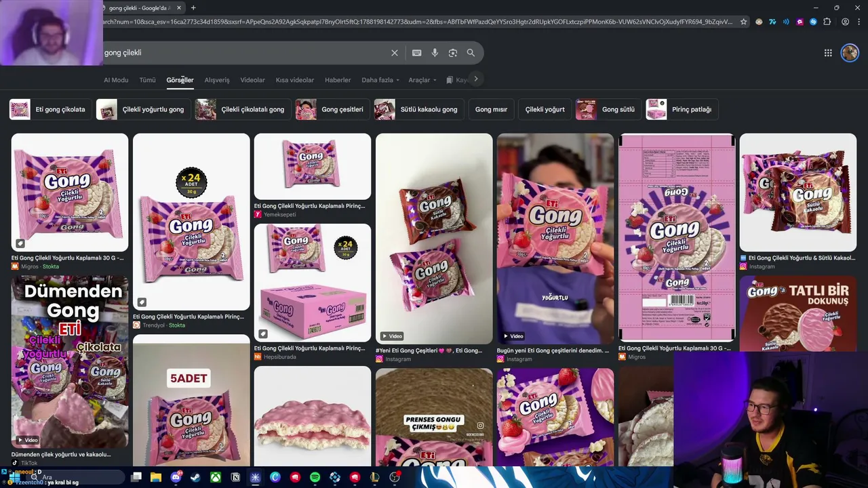The width and height of the screenshot is (868, 488).
Task: Open the on-screen keyboard input tool
Action: pos(416,53)
